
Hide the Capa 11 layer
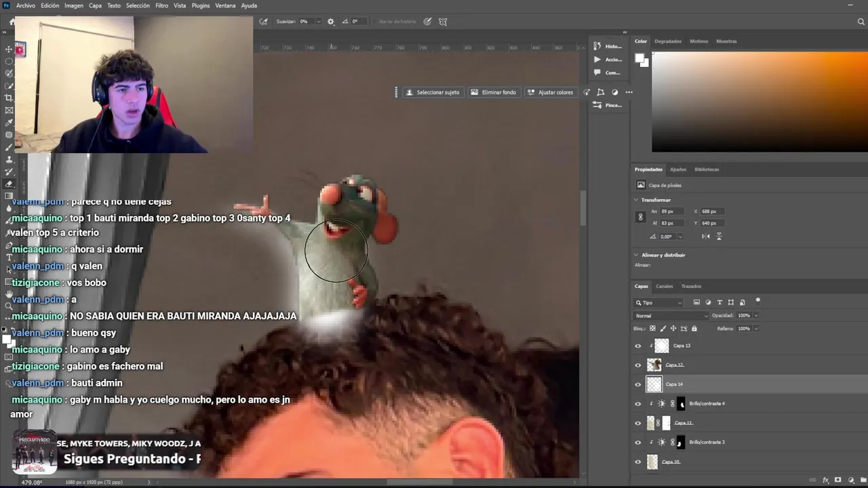click(637, 423)
